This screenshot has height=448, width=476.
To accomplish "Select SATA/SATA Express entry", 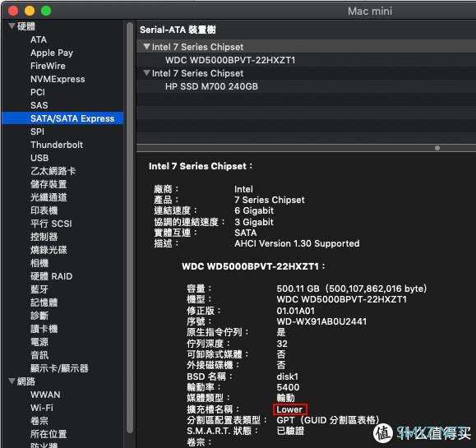I will [x=62, y=118].
